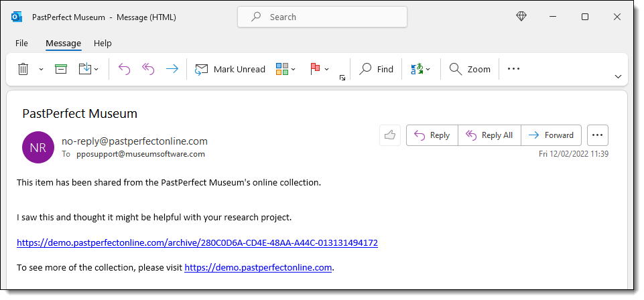Collapse the ribbon with the chevron
644x300 pixels.
click(618, 77)
